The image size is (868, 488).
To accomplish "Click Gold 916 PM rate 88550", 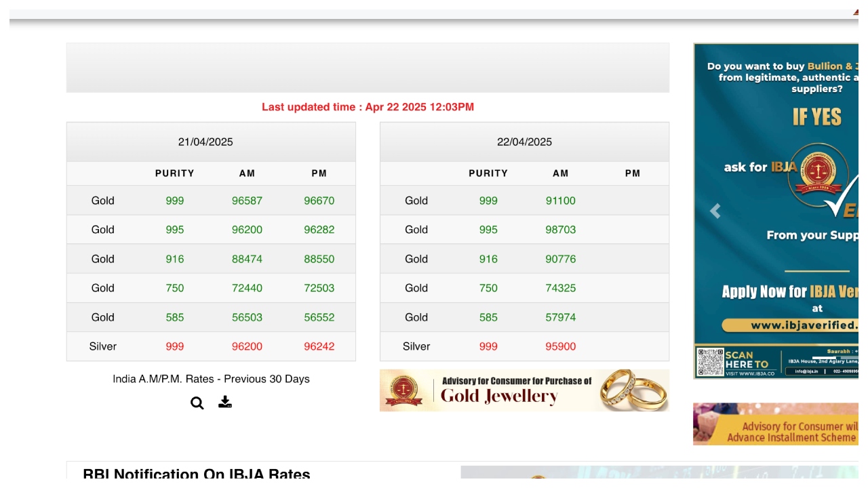I will click(x=319, y=259).
